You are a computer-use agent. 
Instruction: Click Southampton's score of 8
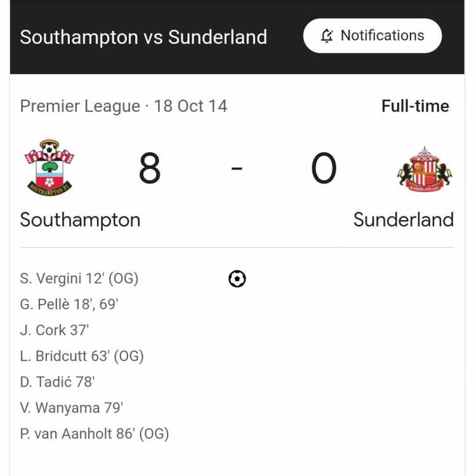149,168
